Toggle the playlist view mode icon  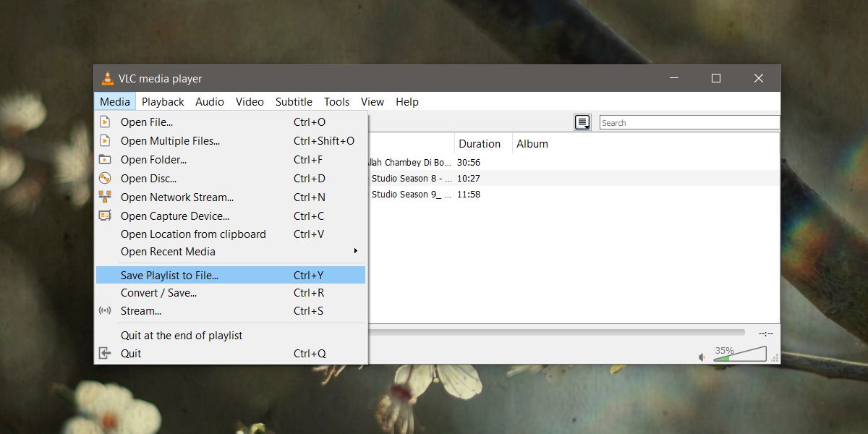pos(582,122)
